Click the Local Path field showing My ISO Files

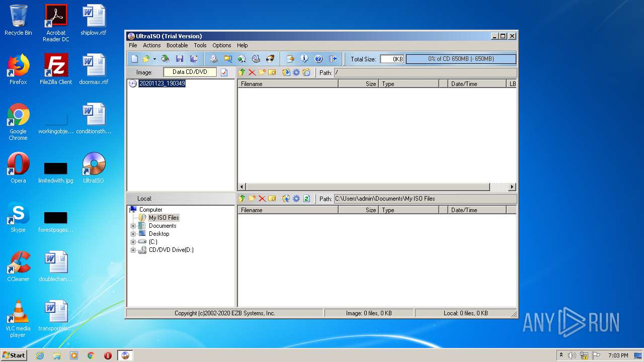tap(425, 199)
